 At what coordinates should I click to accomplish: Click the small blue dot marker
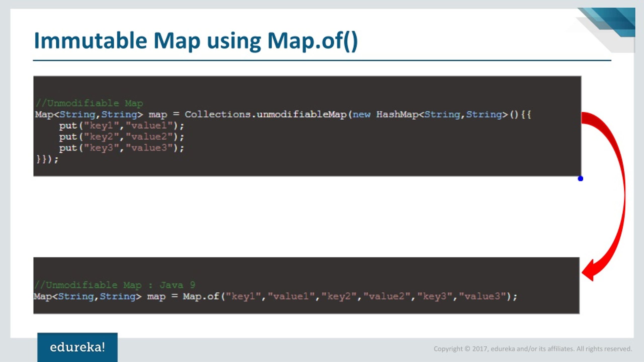pos(580,179)
